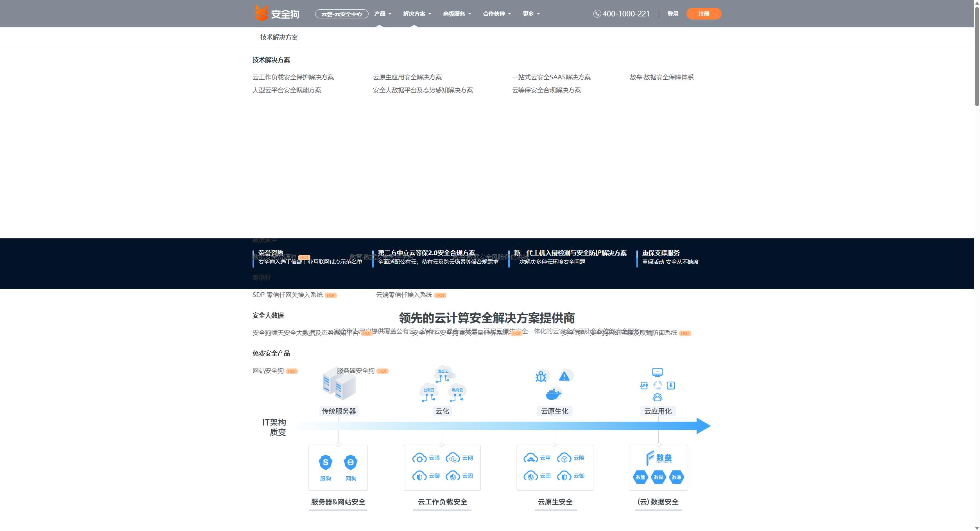Click the bug icon above 云原生化
This screenshot has width=980, height=531.
[541, 376]
